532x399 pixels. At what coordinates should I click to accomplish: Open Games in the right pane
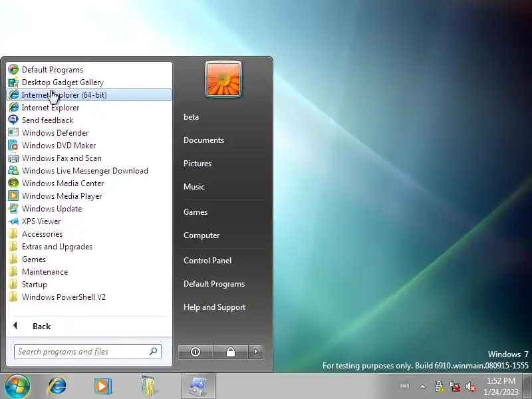pyautogui.click(x=223, y=212)
